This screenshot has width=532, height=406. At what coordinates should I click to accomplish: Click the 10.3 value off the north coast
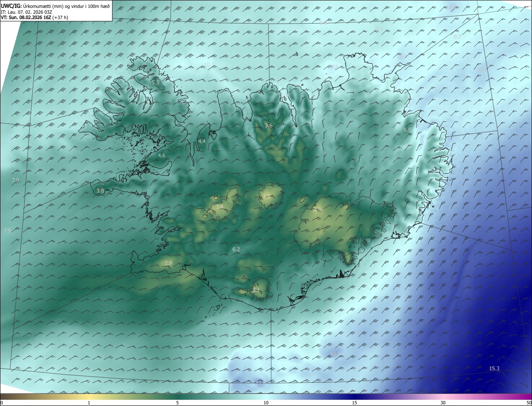coord(334,67)
